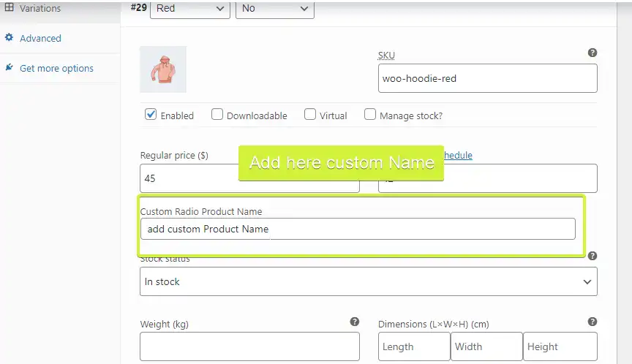Click the Regular price ($) label
632x364 pixels.
(x=174, y=156)
